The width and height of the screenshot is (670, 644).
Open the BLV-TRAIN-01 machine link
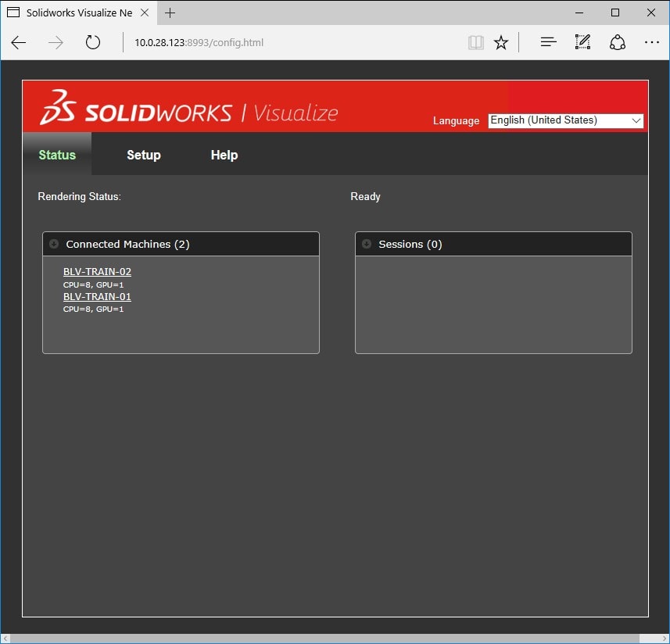[97, 296]
